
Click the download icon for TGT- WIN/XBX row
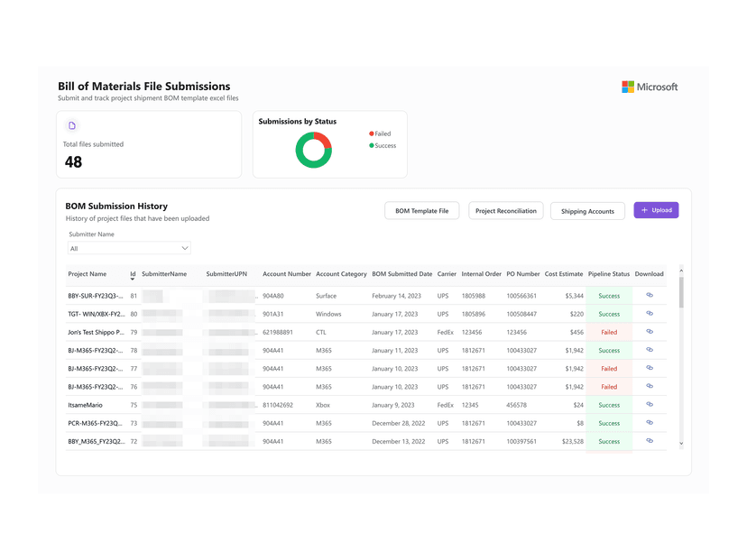point(648,314)
